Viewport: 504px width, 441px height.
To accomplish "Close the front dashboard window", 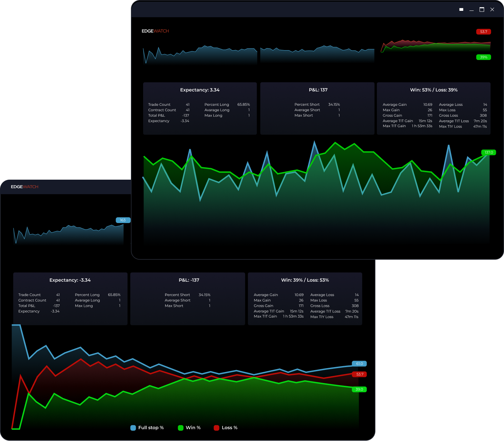I will (492, 9).
